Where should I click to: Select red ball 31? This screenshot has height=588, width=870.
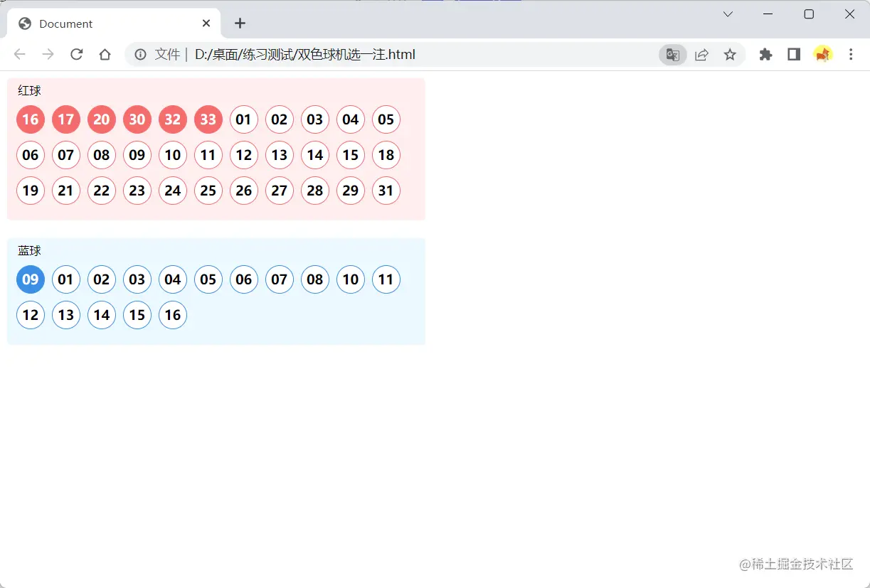(386, 191)
